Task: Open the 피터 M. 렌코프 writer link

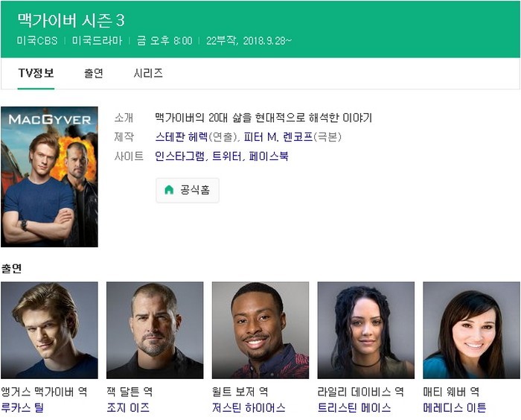Action: point(278,137)
